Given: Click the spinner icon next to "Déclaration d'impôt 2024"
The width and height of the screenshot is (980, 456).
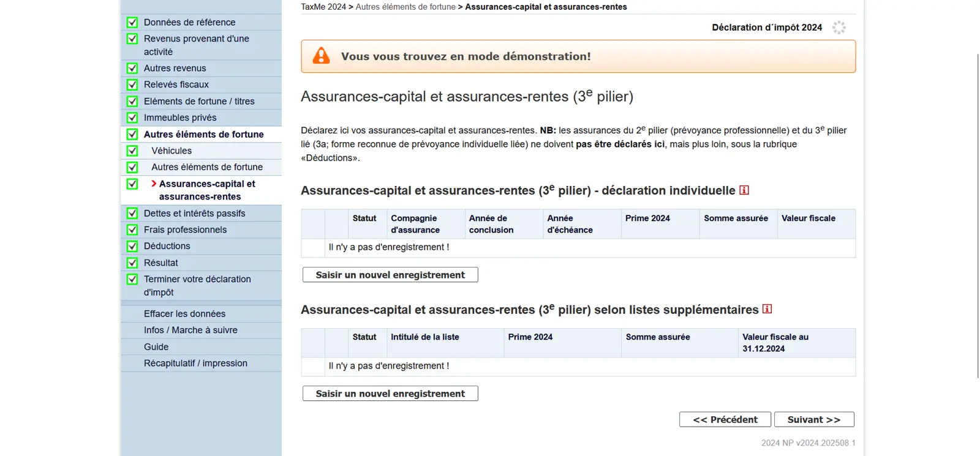Looking at the screenshot, I should click(839, 27).
